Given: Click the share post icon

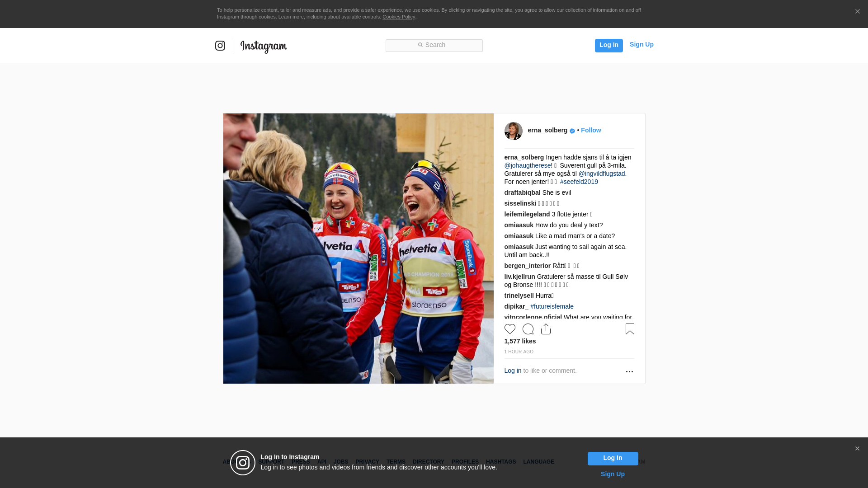Looking at the screenshot, I should (x=546, y=329).
